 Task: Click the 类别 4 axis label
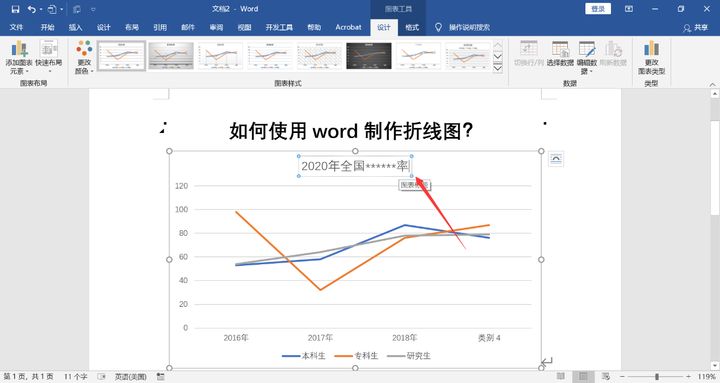[489, 338]
